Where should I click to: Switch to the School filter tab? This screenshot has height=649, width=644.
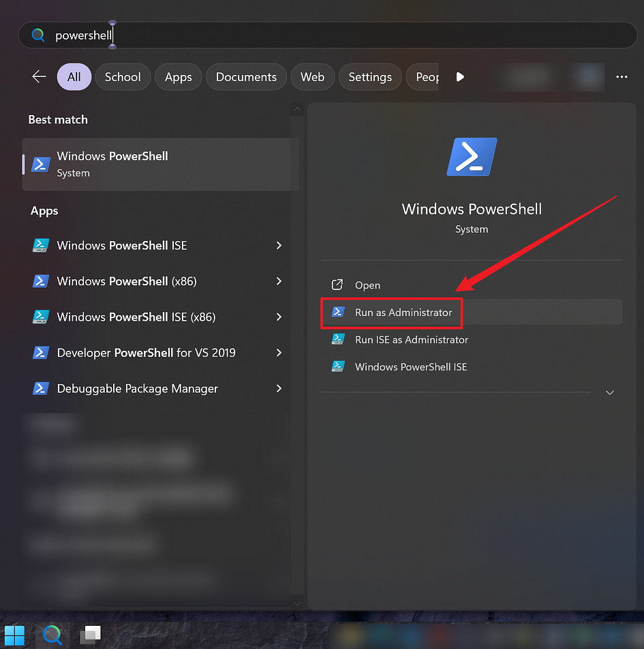123,77
